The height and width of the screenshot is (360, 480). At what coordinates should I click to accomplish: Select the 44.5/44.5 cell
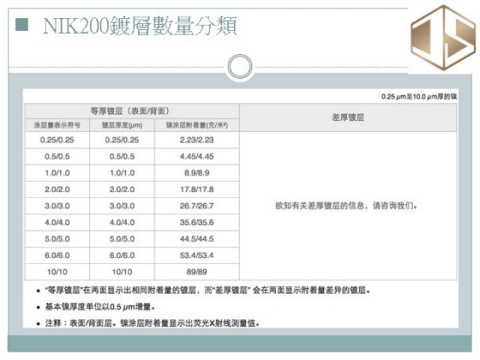pyautogui.click(x=197, y=239)
